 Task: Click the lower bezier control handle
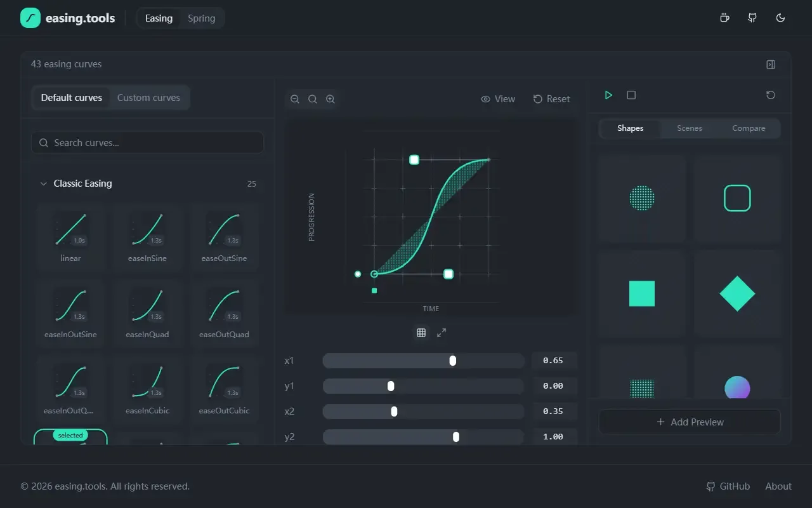point(449,274)
